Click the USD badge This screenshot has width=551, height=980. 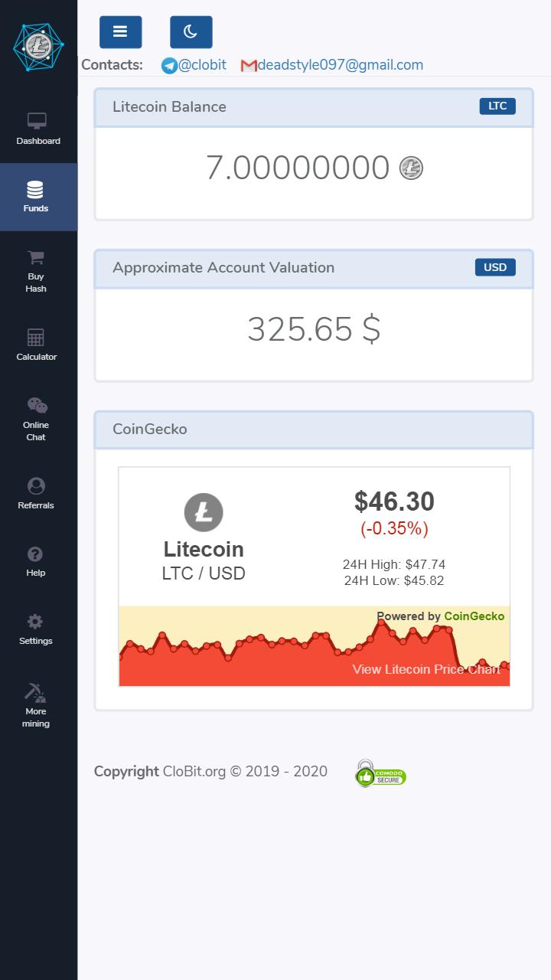[495, 267]
